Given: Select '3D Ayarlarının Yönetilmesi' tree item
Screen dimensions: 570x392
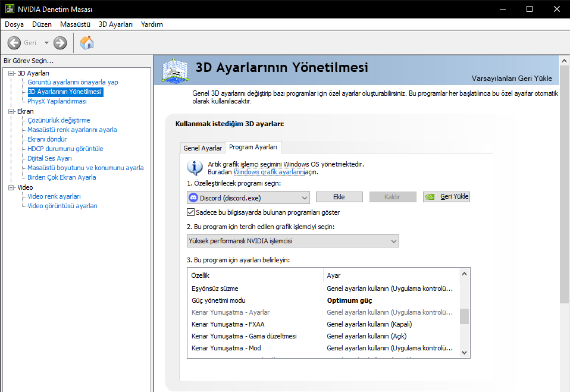Looking at the screenshot, I should 65,92.
